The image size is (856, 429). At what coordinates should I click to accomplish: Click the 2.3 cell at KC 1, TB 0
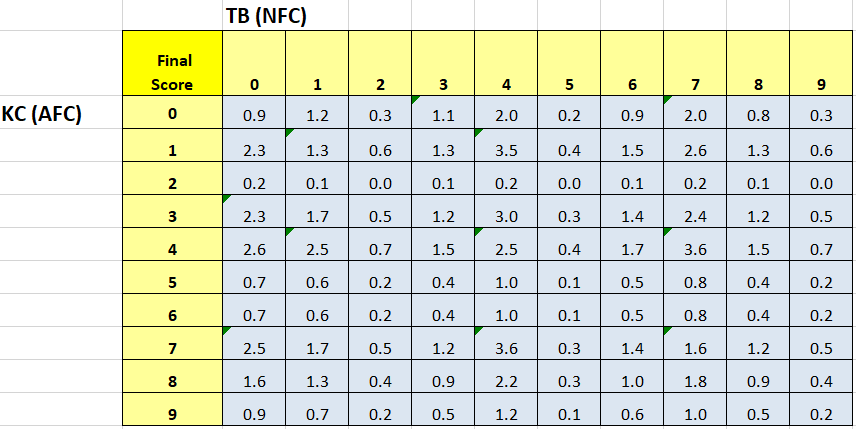[x=254, y=150]
